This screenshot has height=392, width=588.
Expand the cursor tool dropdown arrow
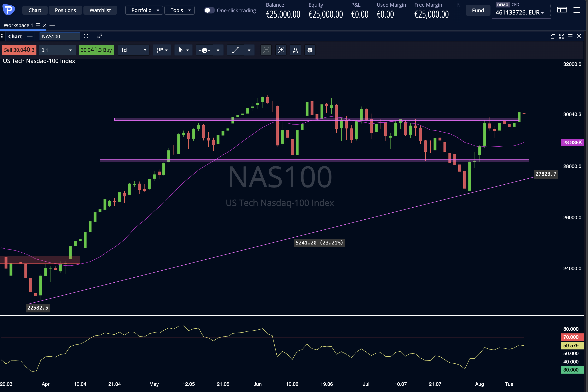coord(188,50)
